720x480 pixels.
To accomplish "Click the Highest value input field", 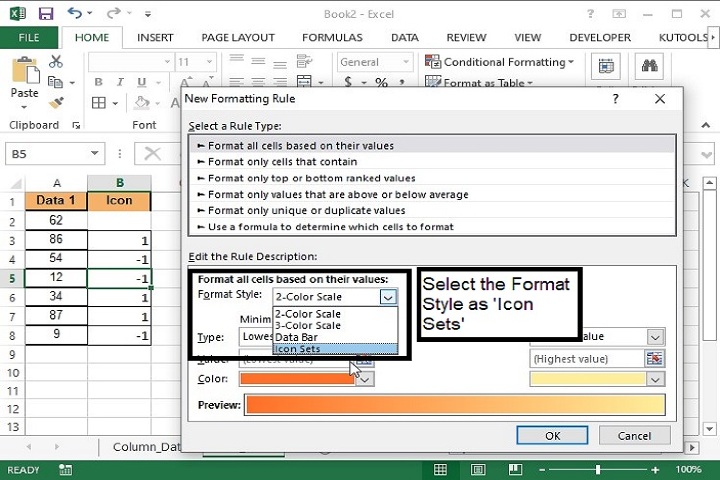I will (x=587, y=359).
